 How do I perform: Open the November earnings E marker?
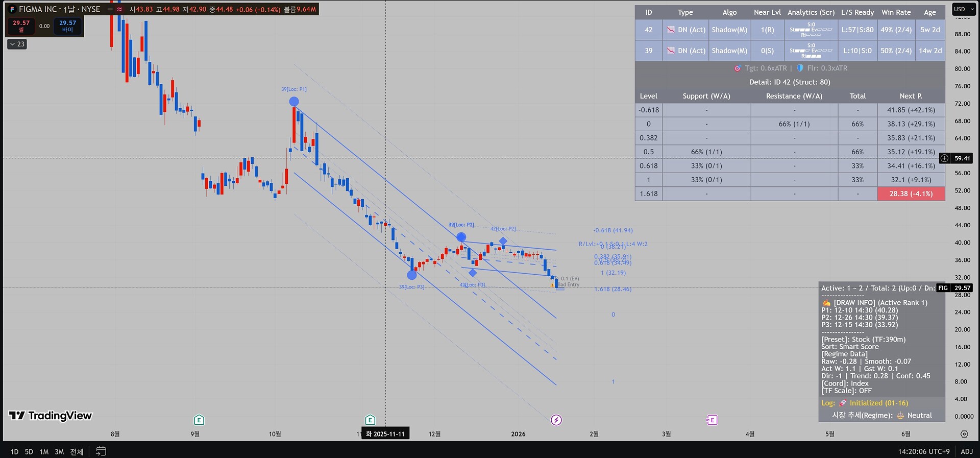click(370, 420)
